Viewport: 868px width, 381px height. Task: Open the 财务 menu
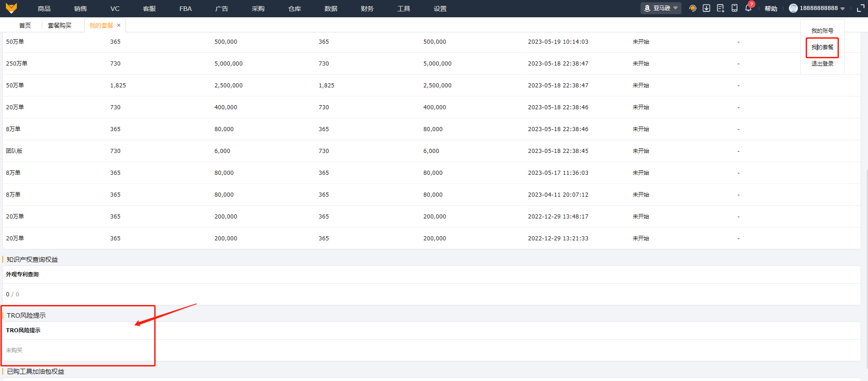pyautogui.click(x=368, y=9)
